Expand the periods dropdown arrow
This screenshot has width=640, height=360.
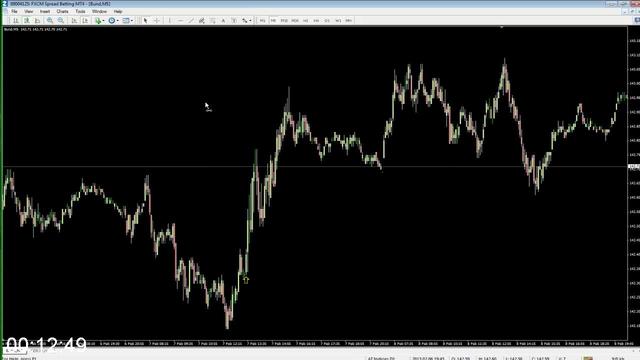pyautogui.click(x=118, y=20)
